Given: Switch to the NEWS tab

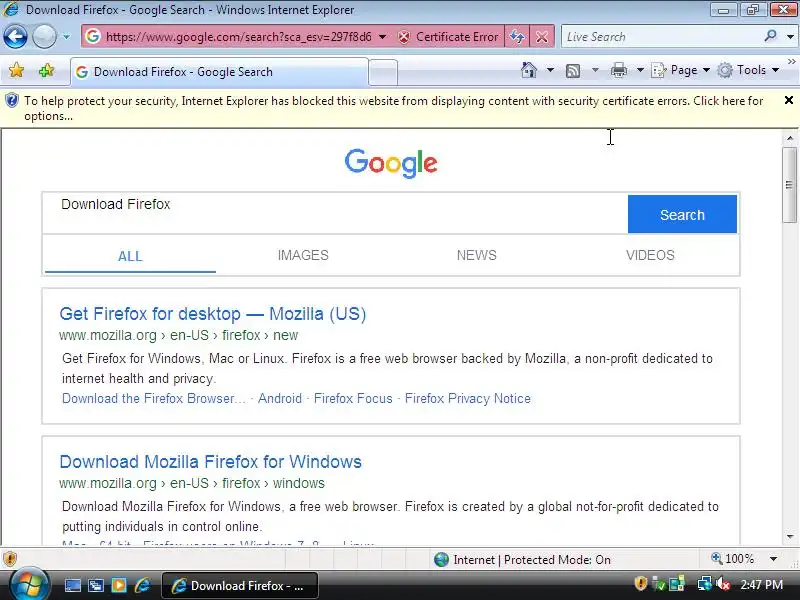Looking at the screenshot, I should coord(477,255).
